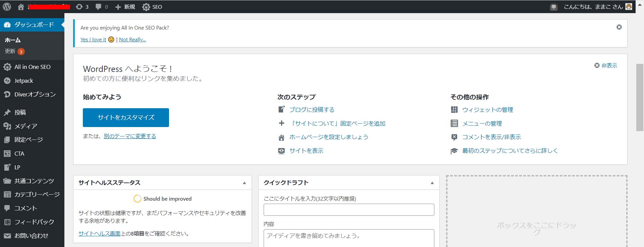Click the quick draft title input field
644x247 pixels.
tap(348, 210)
